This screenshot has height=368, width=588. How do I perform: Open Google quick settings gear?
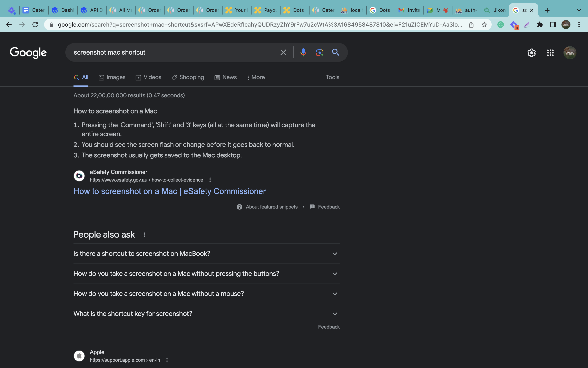click(532, 53)
